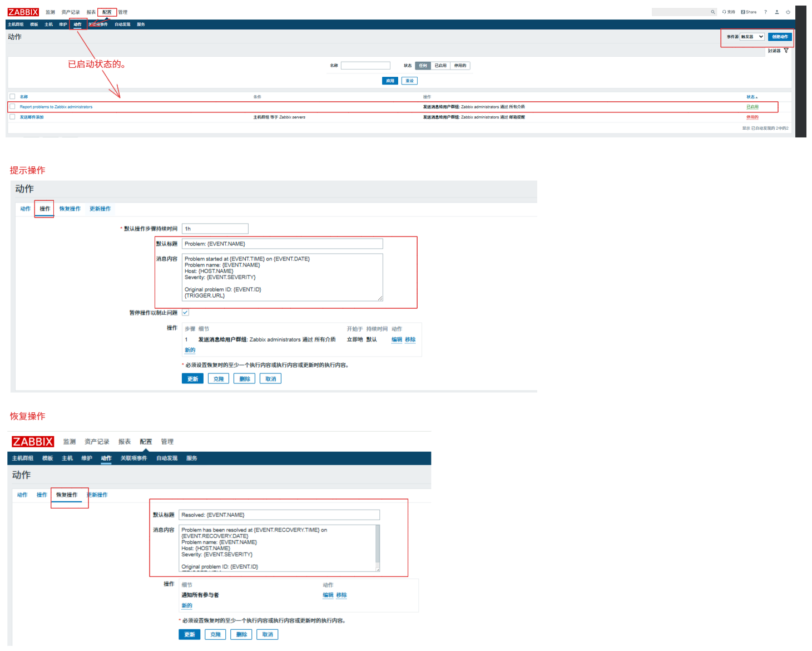
Task: Click the 已启用 status link
Action: point(752,107)
